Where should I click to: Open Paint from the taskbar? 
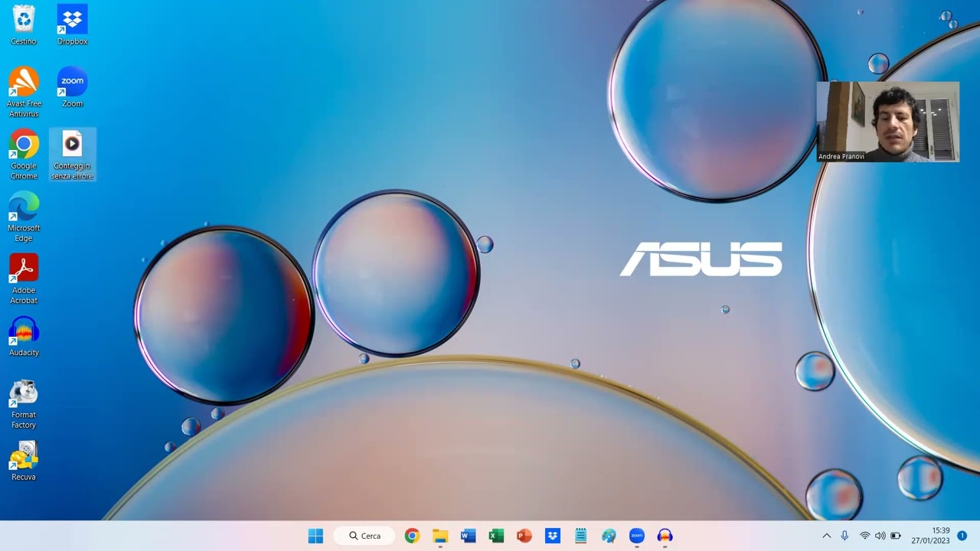609,536
